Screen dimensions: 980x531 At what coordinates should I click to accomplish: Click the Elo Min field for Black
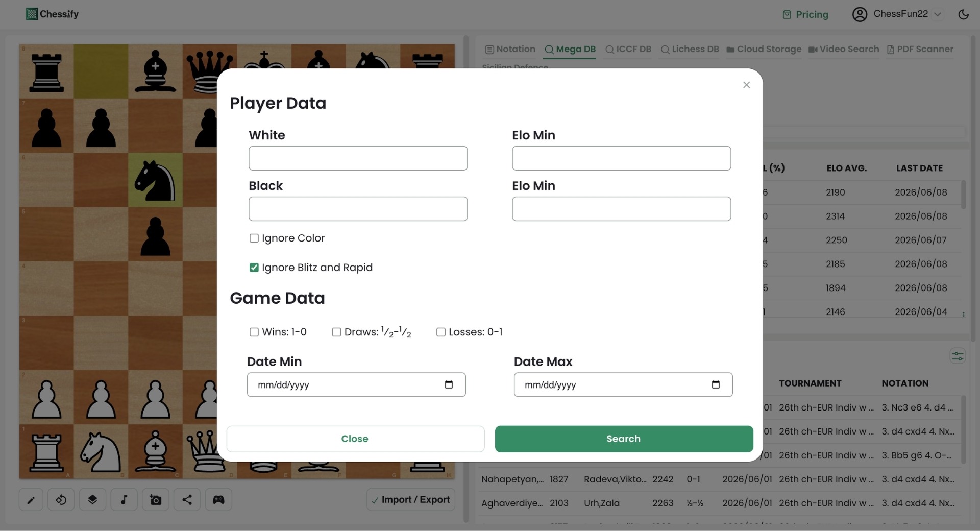(621, 209)
